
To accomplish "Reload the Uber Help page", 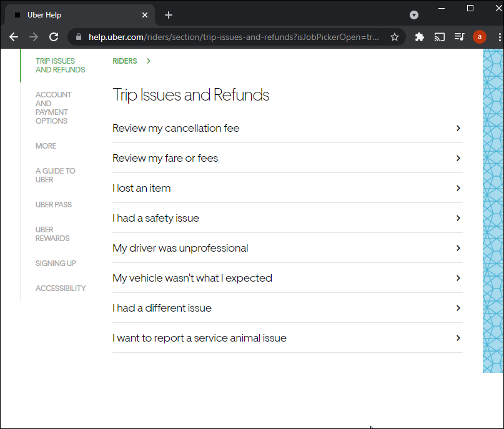I will pyautogui.click(x=54, y=37).
